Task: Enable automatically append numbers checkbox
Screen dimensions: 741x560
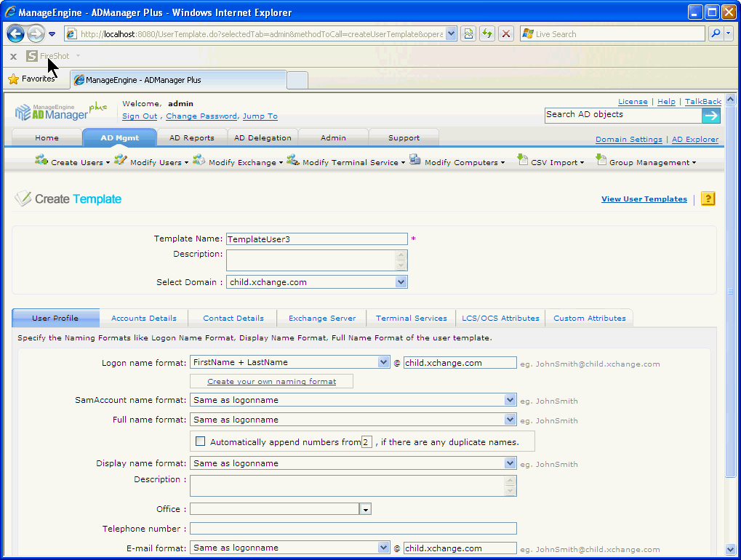Action: click(201, 441)
